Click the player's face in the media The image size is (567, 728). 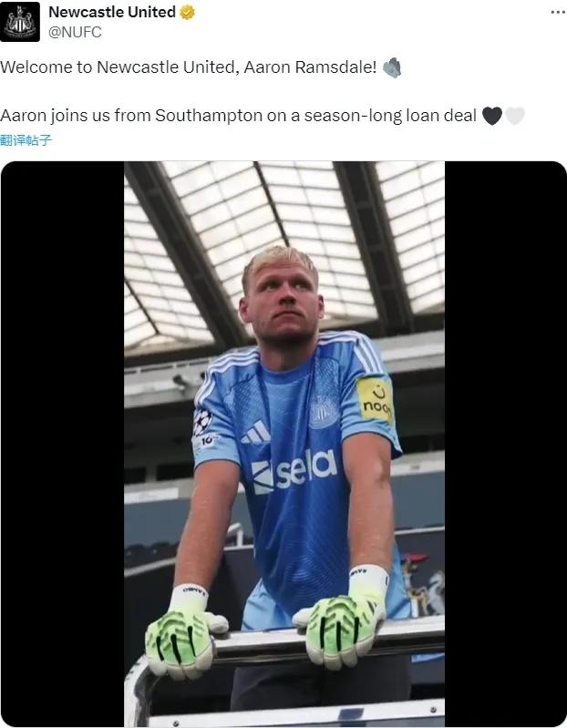pos(281,297)
